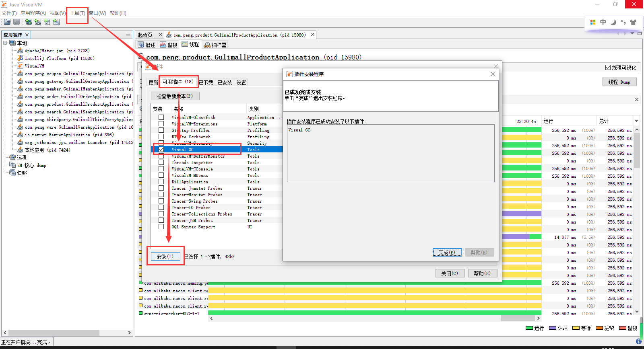Click the Java VisualVM title bar icon
The image size is (644, 349).
pyautogui.click(x=4, y=4)
